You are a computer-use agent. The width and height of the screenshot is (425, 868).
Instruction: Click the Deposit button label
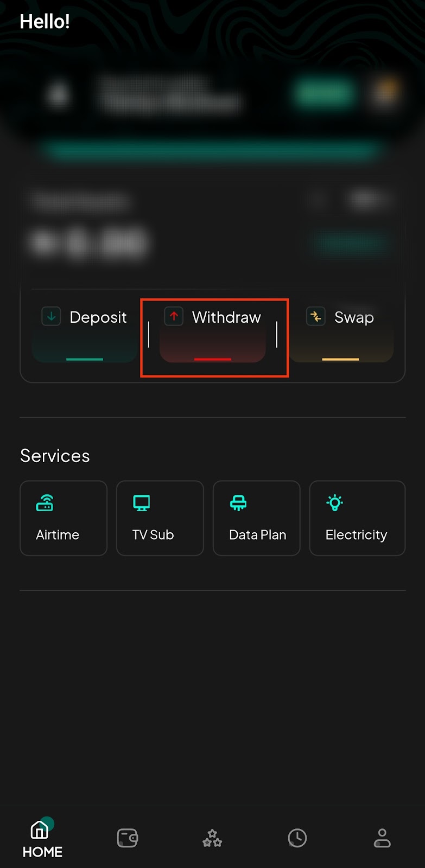[x=98, y=317]
